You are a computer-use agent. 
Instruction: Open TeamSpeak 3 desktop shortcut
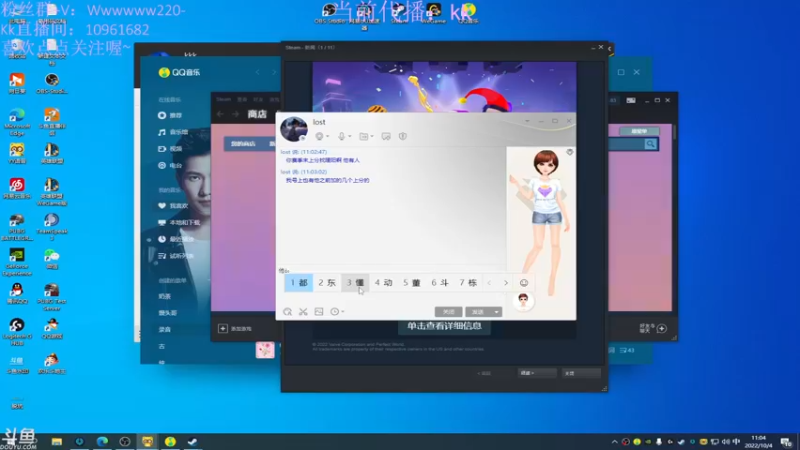click(52, 227)
